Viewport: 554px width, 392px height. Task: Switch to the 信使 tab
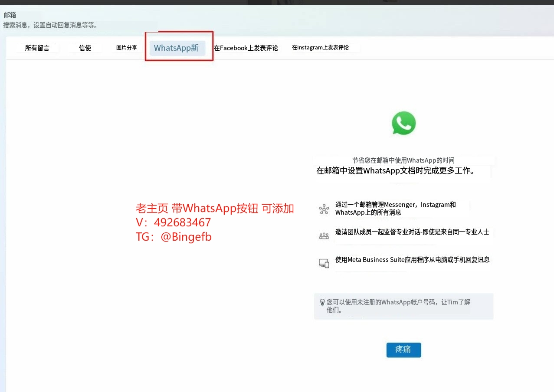(85, 48)
